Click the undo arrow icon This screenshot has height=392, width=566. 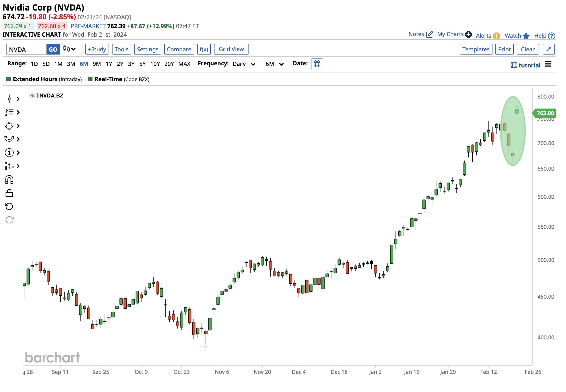click(x=9, y=207)
